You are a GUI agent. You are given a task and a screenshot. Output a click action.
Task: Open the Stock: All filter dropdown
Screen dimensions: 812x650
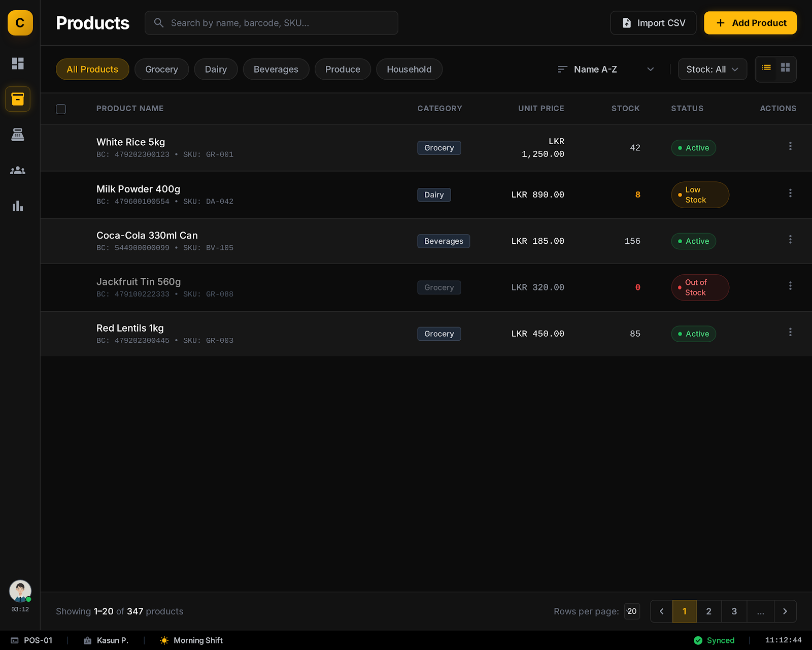click(x=713, y=69)
